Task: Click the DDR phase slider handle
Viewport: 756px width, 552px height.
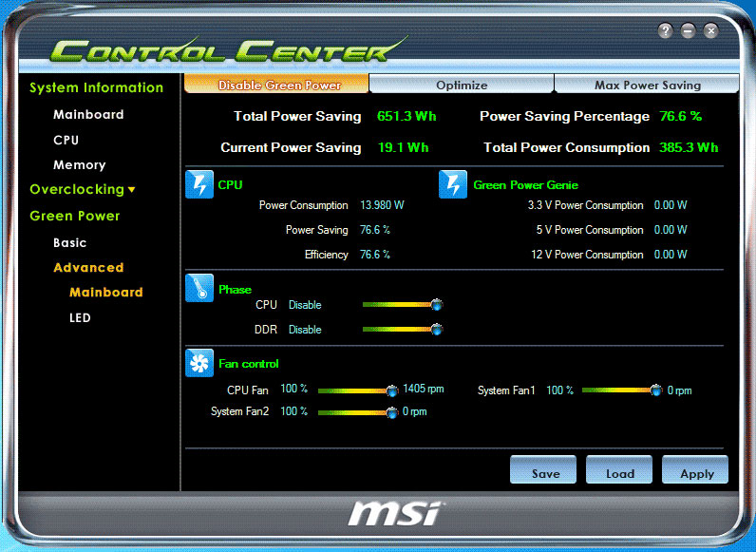Action: (x=437, y=330)
